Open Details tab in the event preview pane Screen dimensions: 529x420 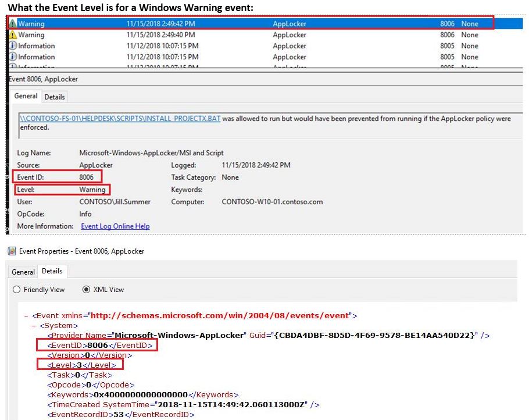[x=54, y=97]
